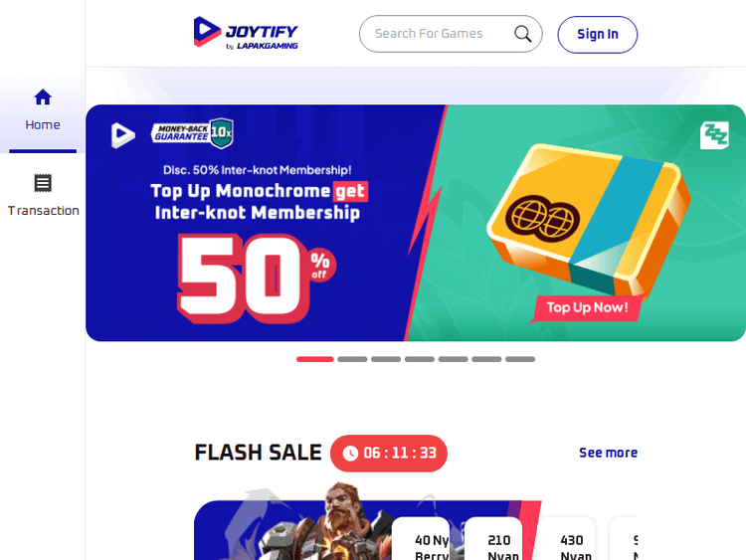The width and height of the screenshot is (746, 560).
Task: Focus the Search For Games field
Action: 451,34
